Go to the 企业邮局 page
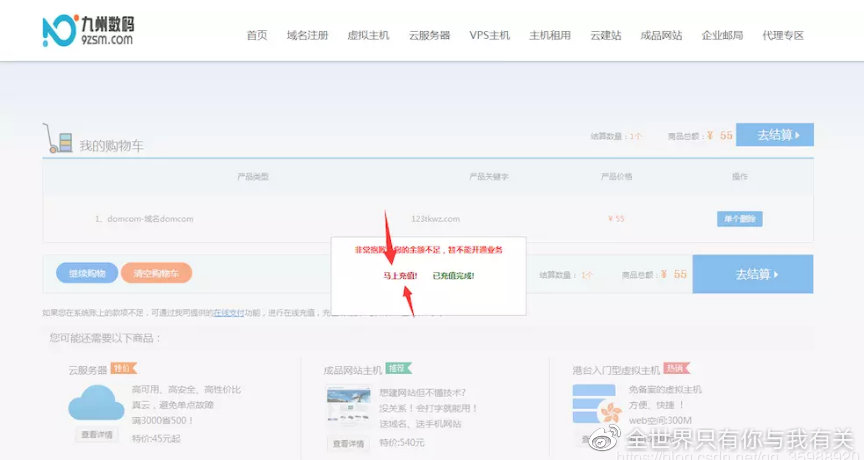 pos(722,35)
